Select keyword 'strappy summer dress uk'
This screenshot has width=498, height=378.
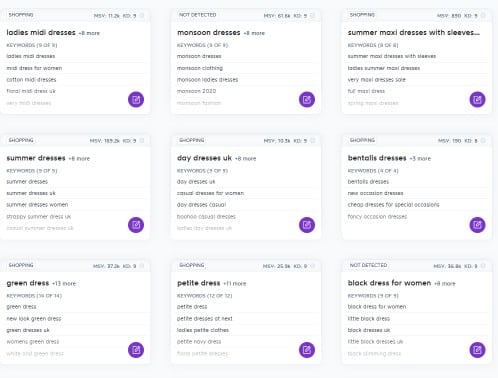(39, 217)
